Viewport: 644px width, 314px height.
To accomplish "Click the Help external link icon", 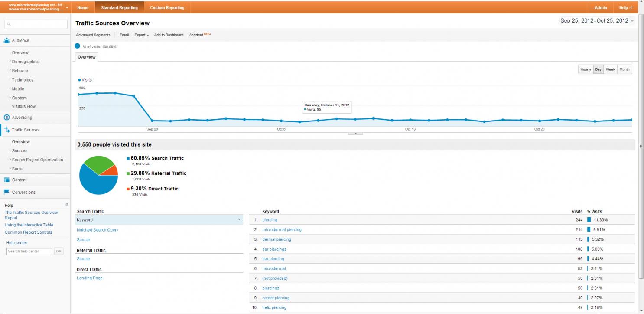I will pos(631,8).
